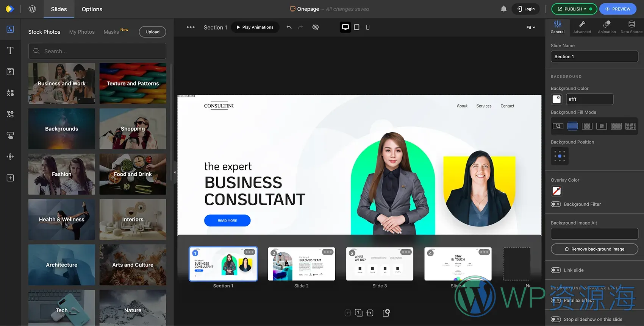Open the button elements sidebar icon
644x326 pixels.
coord(10,135)
